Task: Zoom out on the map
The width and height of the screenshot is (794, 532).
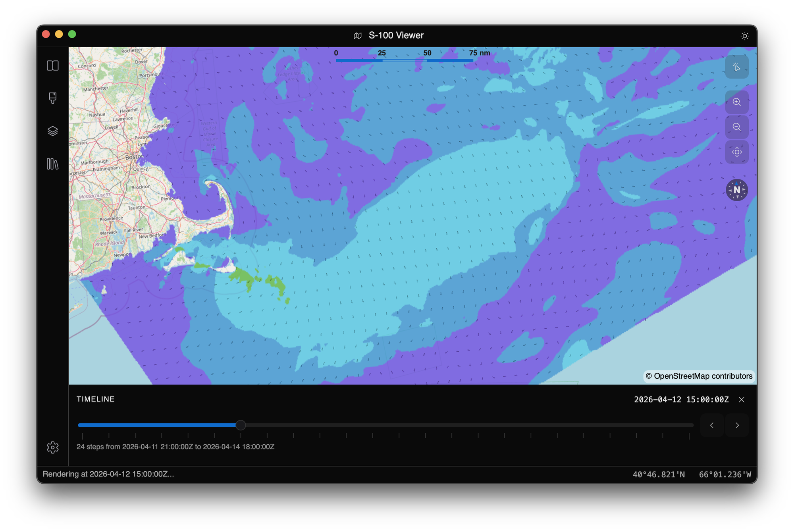Action: click(737, 127)
